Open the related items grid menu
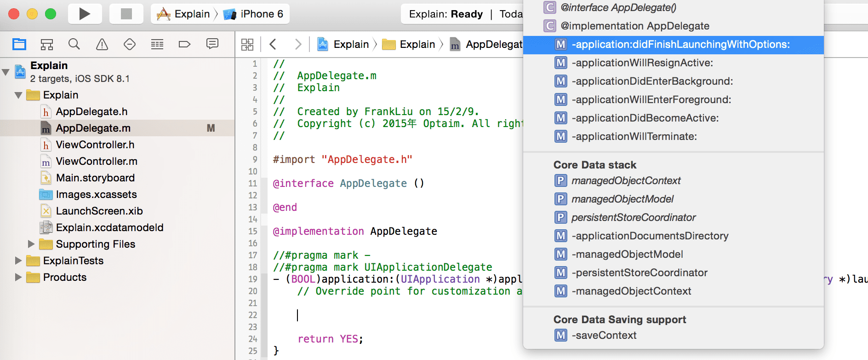The image size is (868, 360). click(247, 44)
